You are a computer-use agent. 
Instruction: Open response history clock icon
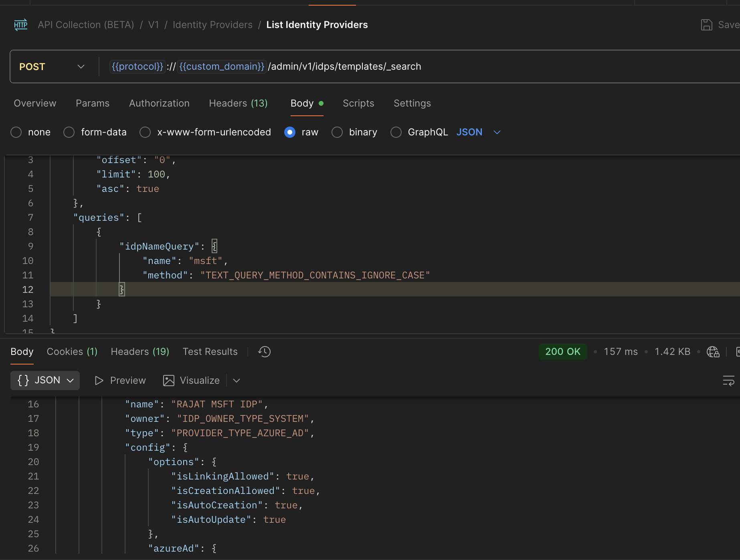[265, 352]
